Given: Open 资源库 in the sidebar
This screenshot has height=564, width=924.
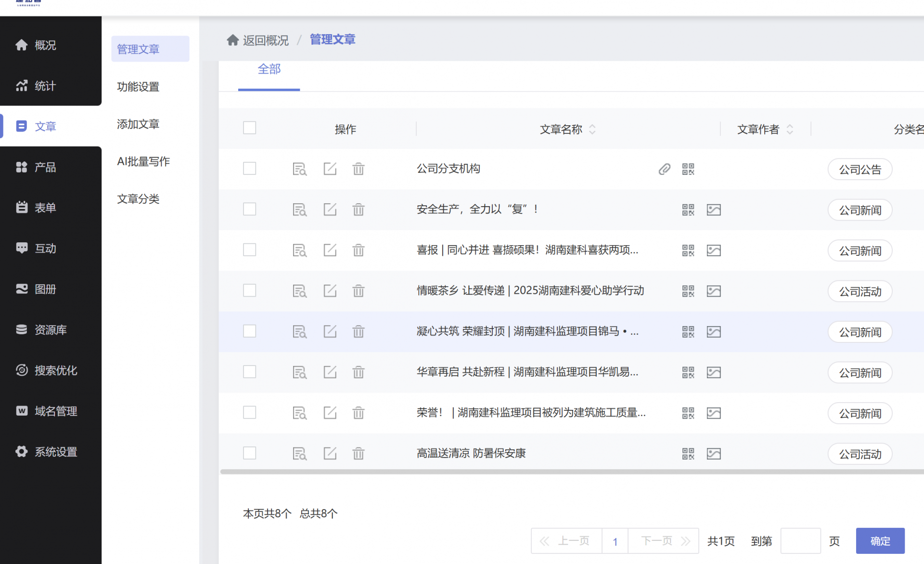Looking at the screenshot, I should (51, 330).
